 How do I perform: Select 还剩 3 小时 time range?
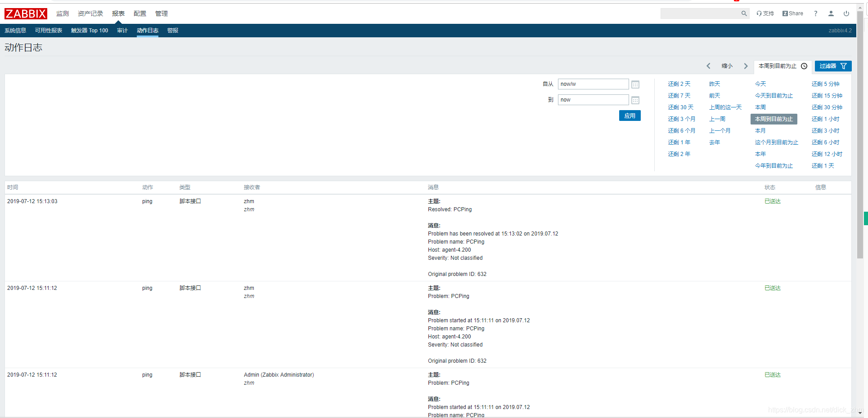826,131
